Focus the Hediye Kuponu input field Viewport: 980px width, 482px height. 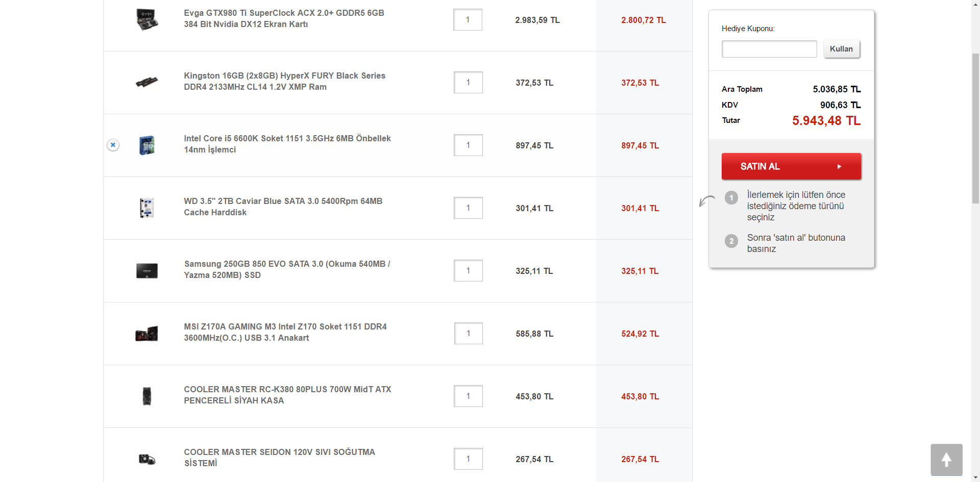pyautogui.click(x=769, y=49)
